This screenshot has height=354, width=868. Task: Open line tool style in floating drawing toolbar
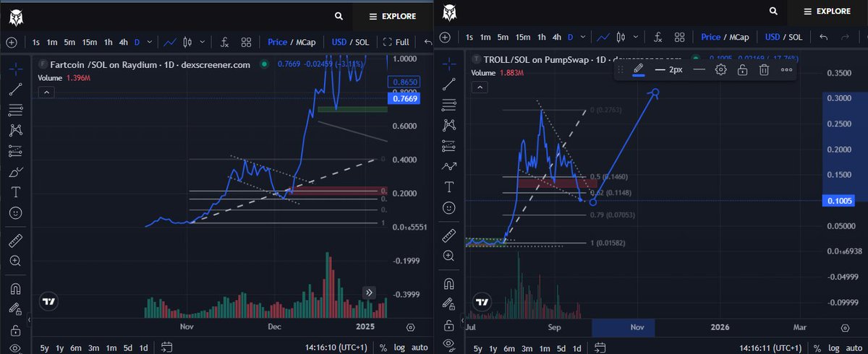pos(639,69)
